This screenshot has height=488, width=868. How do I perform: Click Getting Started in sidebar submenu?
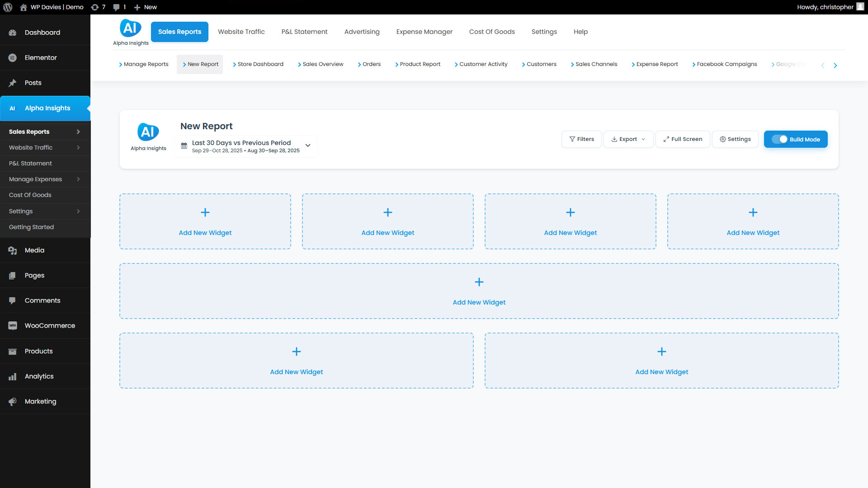(31, 227)
